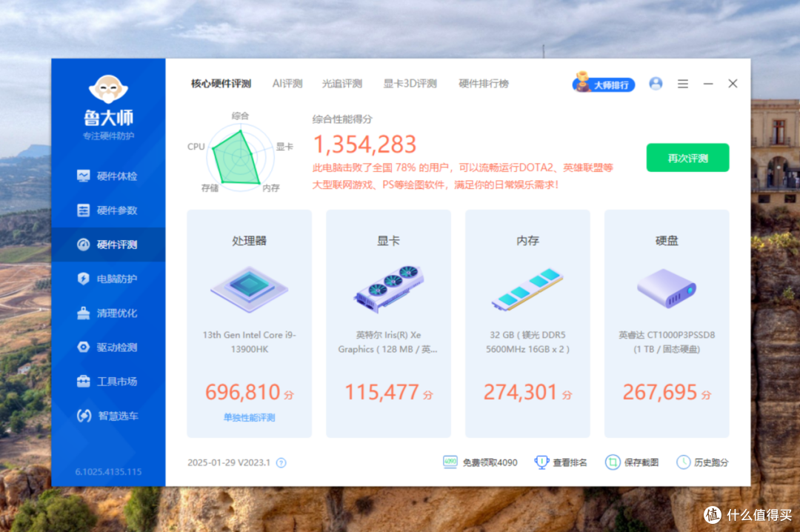Viewport: 800px width, 532px height.
Task: Open the user account avatar icon
Action: [656, 84]
